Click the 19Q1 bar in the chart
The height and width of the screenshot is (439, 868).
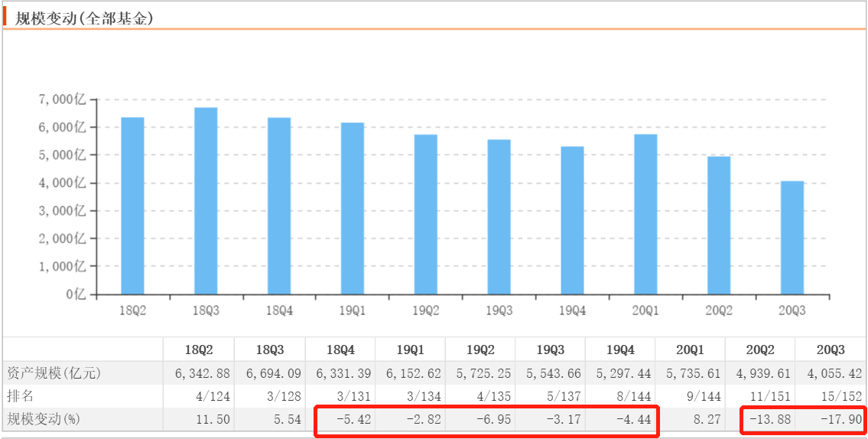(353, 208)
